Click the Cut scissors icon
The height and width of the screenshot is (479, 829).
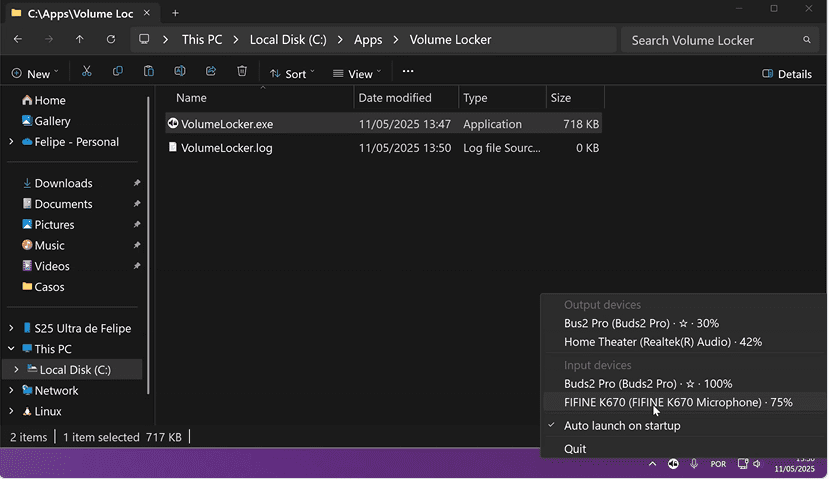[x=87, y=73]
